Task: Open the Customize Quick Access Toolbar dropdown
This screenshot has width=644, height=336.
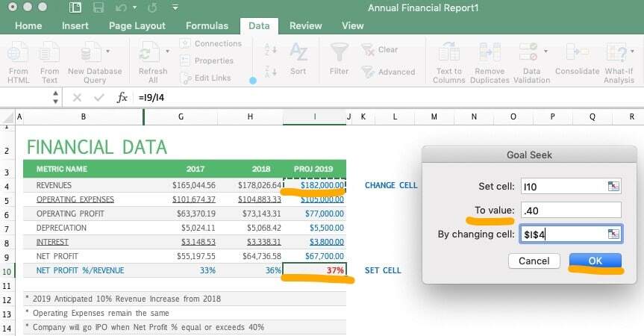Action: tap(175, 7)
